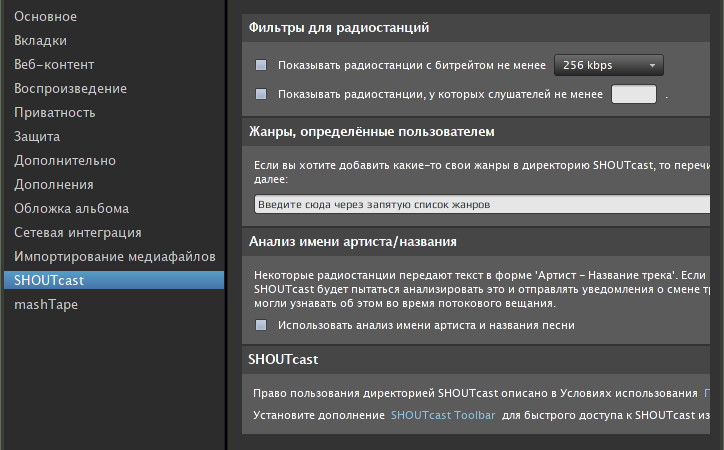
Task: Open the Воспроизведение settings
Action: (70, 89)
